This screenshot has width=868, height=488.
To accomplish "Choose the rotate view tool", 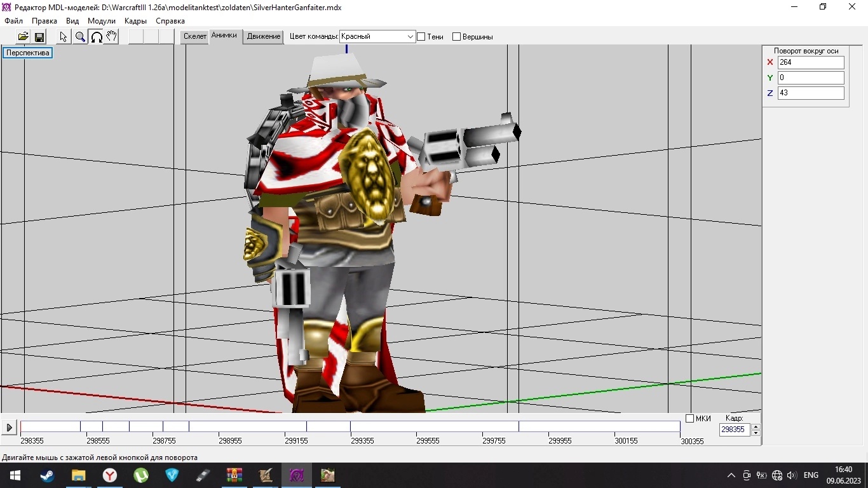I will 96,37.
